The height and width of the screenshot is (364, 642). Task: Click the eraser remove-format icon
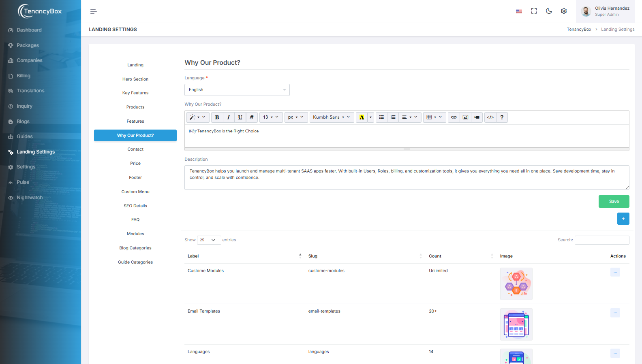point(252,117)
